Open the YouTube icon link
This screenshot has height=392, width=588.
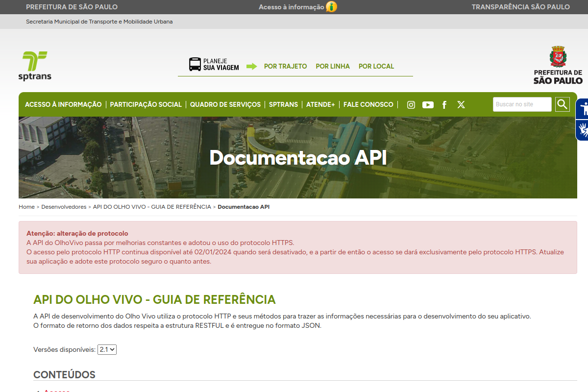click(x=428, y=104)
